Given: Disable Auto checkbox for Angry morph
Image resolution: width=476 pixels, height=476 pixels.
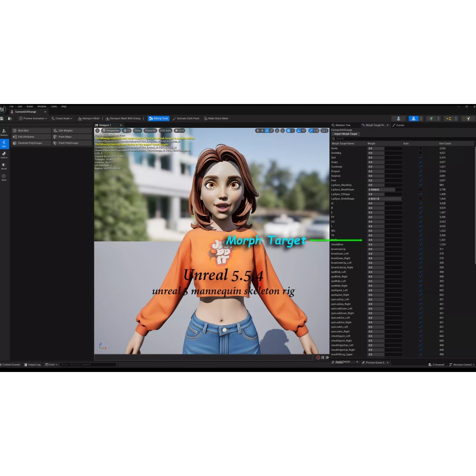Looking at the screenshot, I should coord(420,162).
